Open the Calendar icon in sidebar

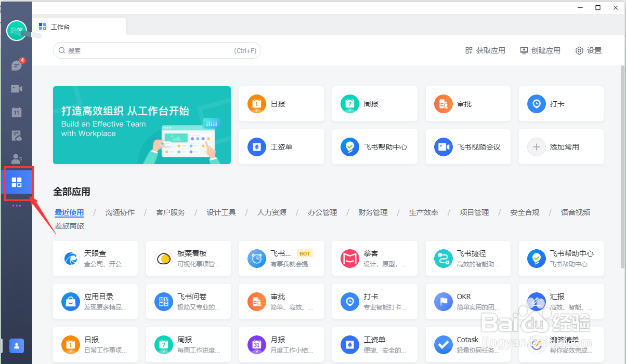(x=16, y=112)
